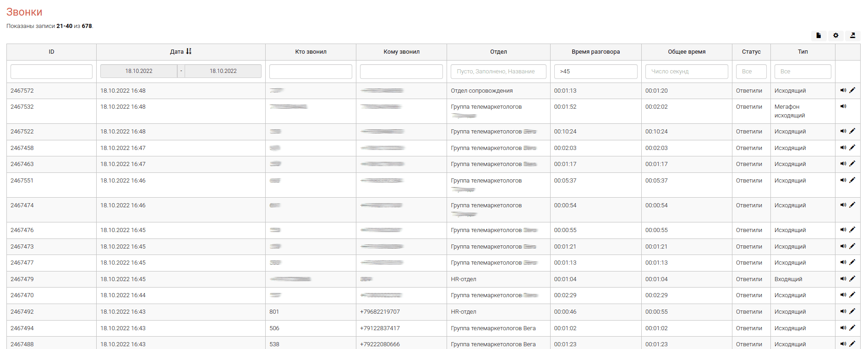Click the sort icon beside Дата header
This screenshot has height=349, width=868.
189,51
